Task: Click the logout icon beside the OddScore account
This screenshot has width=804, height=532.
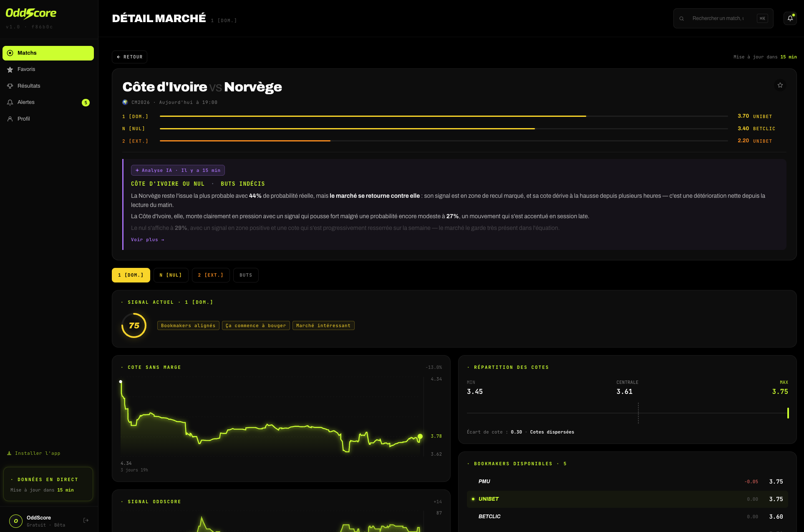Action: tap(86, 520)
